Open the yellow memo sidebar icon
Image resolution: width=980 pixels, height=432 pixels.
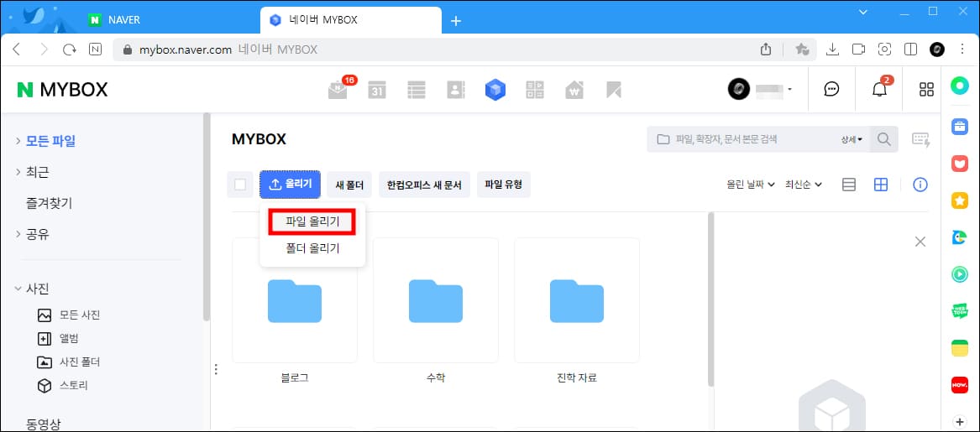959,348
